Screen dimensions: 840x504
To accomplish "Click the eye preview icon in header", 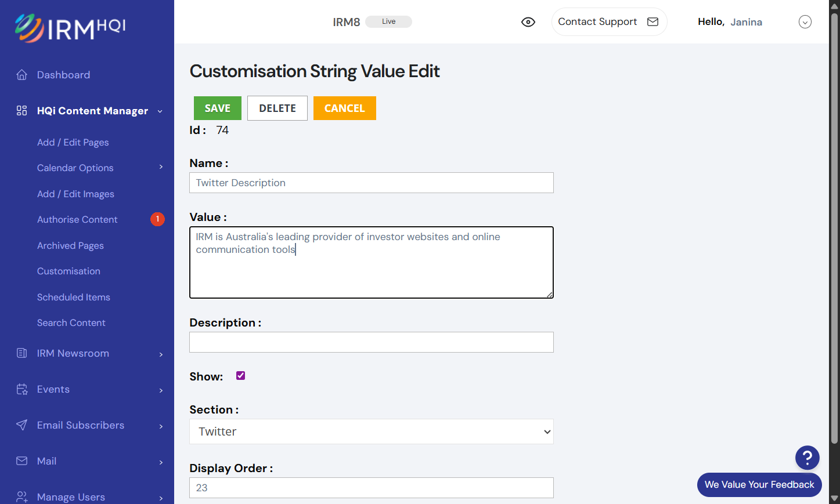I will [528, 22].
